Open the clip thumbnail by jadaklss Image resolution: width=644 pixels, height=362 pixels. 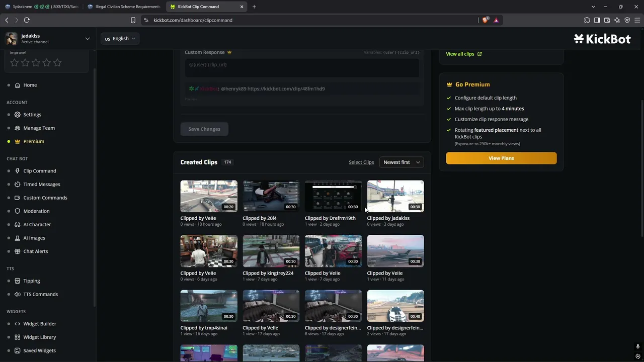point(395,196)
